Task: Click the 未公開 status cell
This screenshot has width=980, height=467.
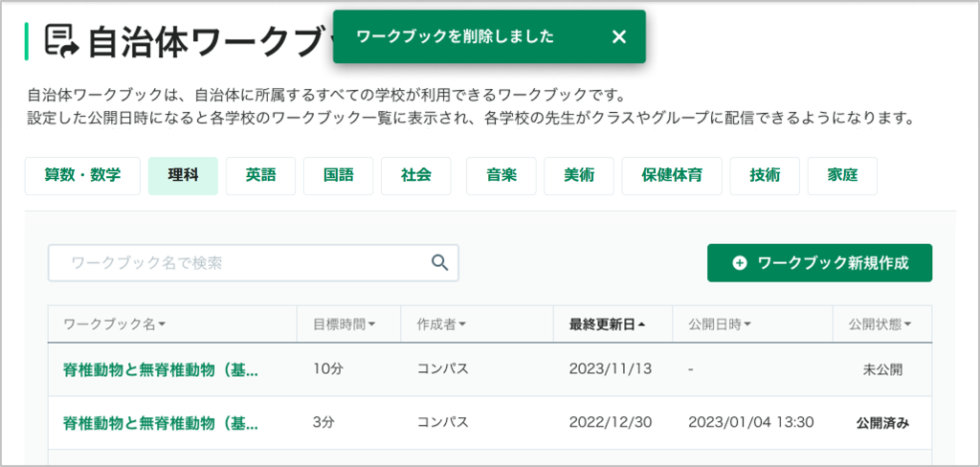Action: pos(882,369)
